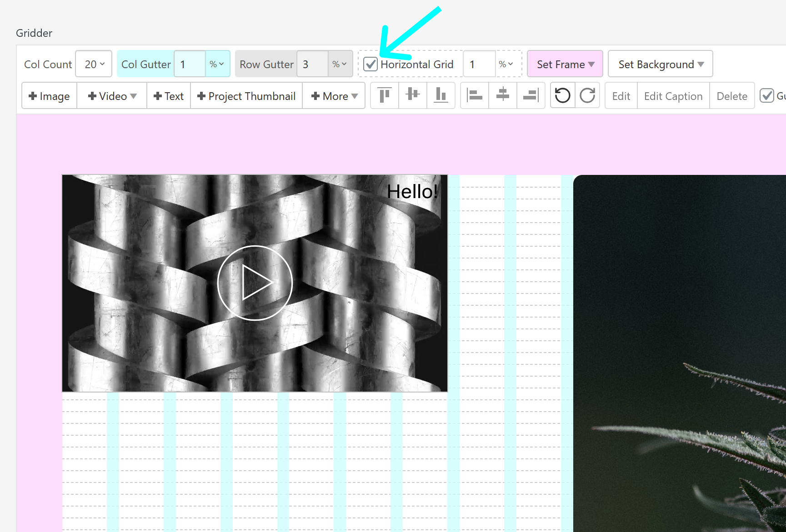Click the align vertical center icon
The width and height of the screenshot is (786, 532).
413,95
